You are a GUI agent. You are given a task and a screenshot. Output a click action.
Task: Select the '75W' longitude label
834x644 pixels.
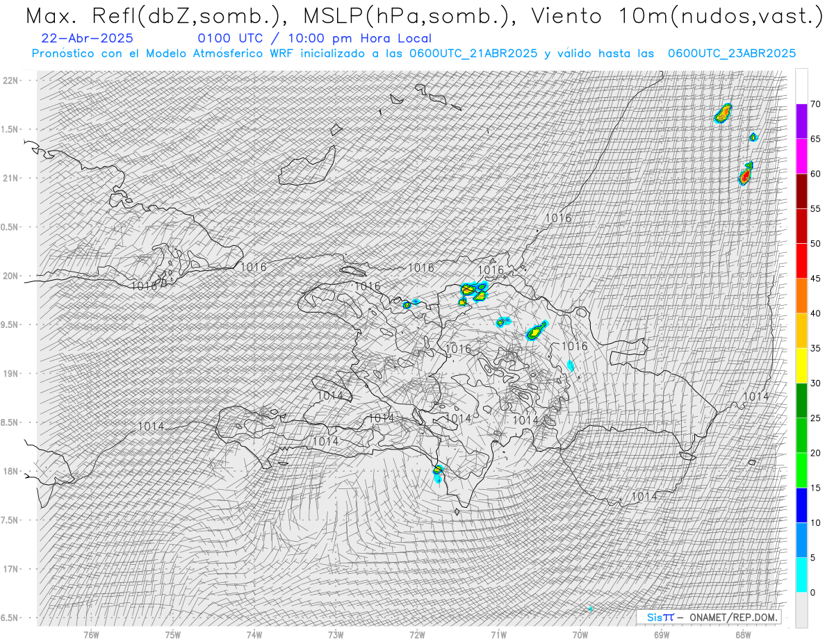click(x=173, y=634)
